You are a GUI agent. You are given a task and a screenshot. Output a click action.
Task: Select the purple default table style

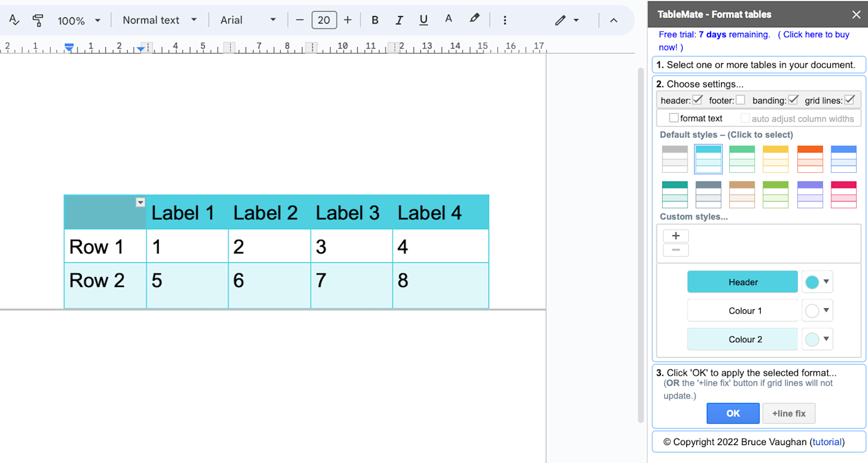point(810,195)
